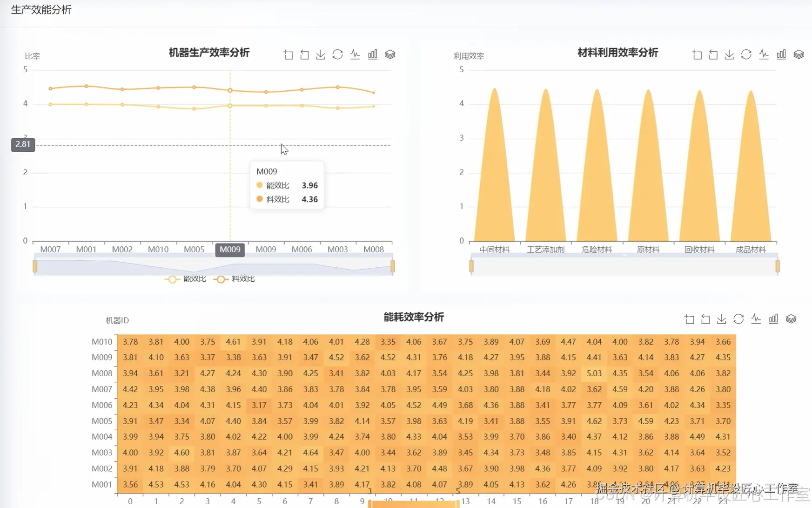Screen dimensions: 812x508
Task: Save 机器生产效率分析 chart as image
Action: [x=321, y=54]
